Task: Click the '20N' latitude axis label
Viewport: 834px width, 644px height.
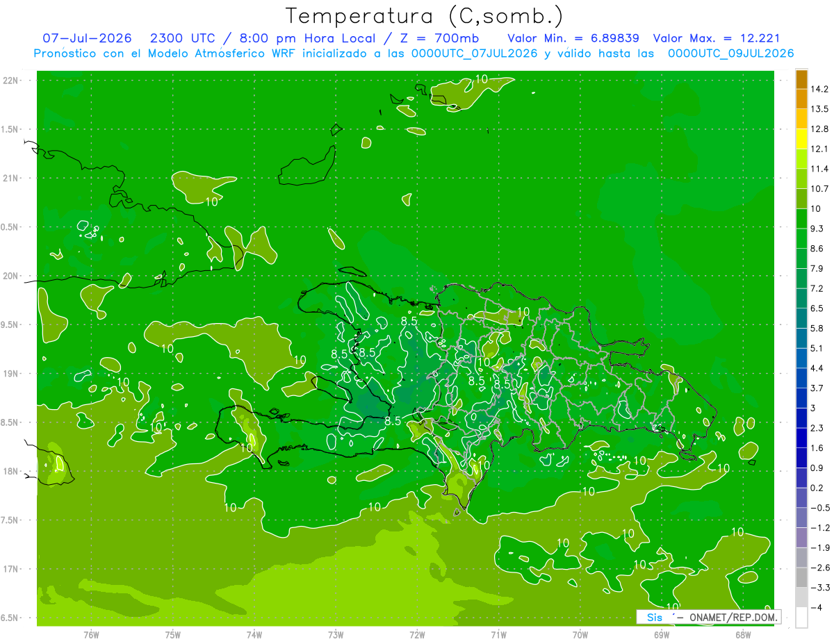Action: pos(10,276)
